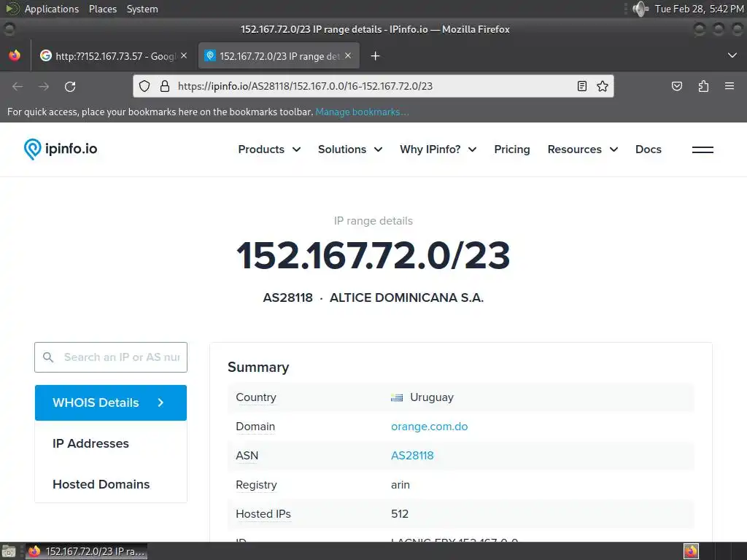The height and width of the screenshot is (560, 747).
Task: Click the Summary heading
Action: [x=258, y=367]
